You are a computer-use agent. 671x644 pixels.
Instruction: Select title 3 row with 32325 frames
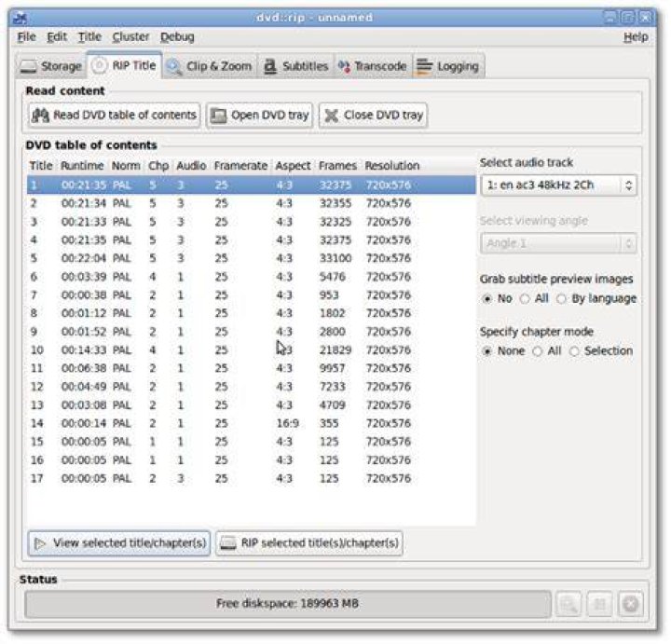[252, 222]
